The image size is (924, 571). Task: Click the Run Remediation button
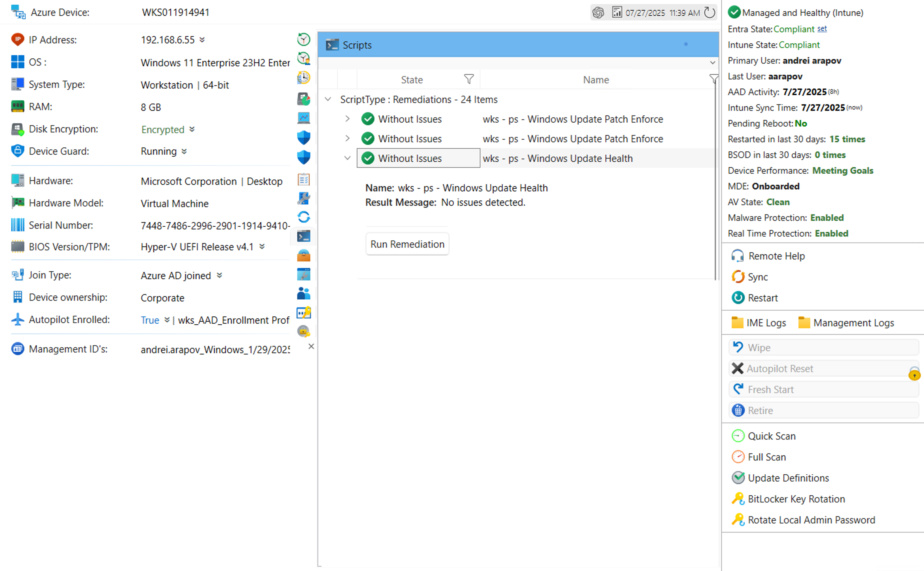(407, 244)
